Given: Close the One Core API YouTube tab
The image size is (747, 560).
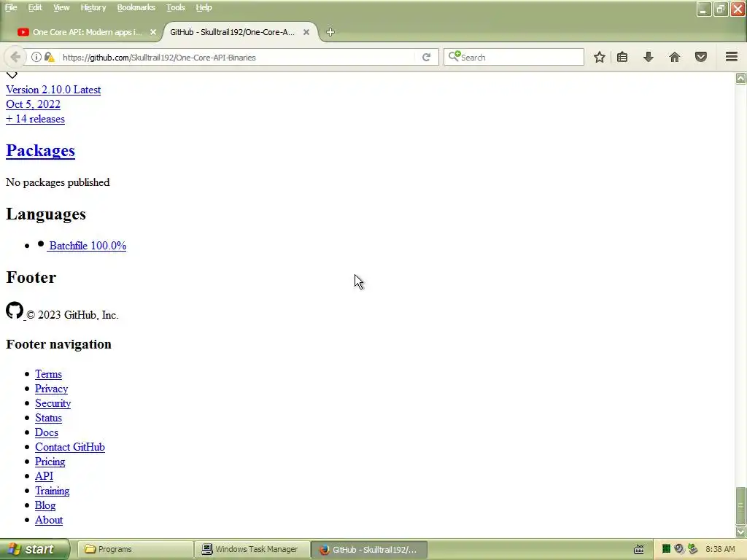Looking at the screenshot, I should click(x=153, y=32).
